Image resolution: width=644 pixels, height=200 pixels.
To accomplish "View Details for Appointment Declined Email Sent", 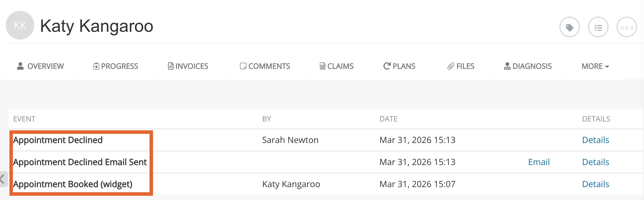I will point(595,162).
